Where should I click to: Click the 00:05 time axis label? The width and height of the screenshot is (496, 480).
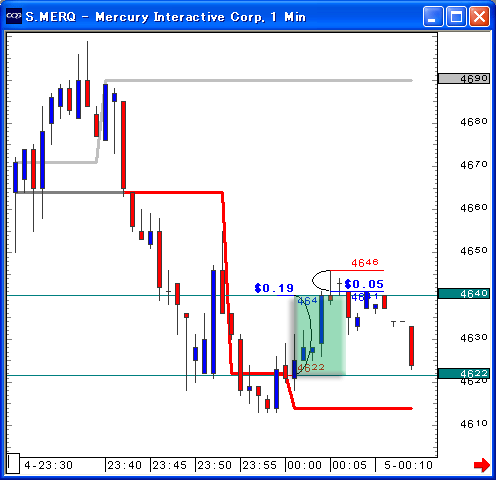(350, 465)
